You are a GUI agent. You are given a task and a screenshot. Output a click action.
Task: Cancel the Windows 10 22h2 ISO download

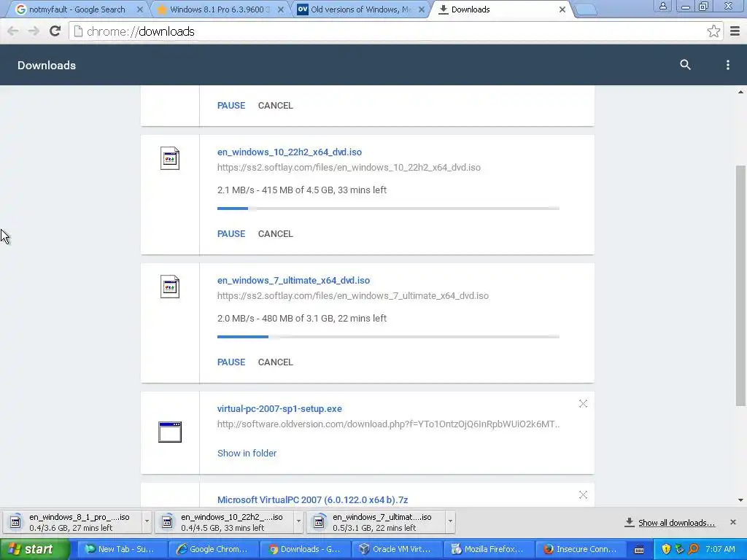point(275,234)
